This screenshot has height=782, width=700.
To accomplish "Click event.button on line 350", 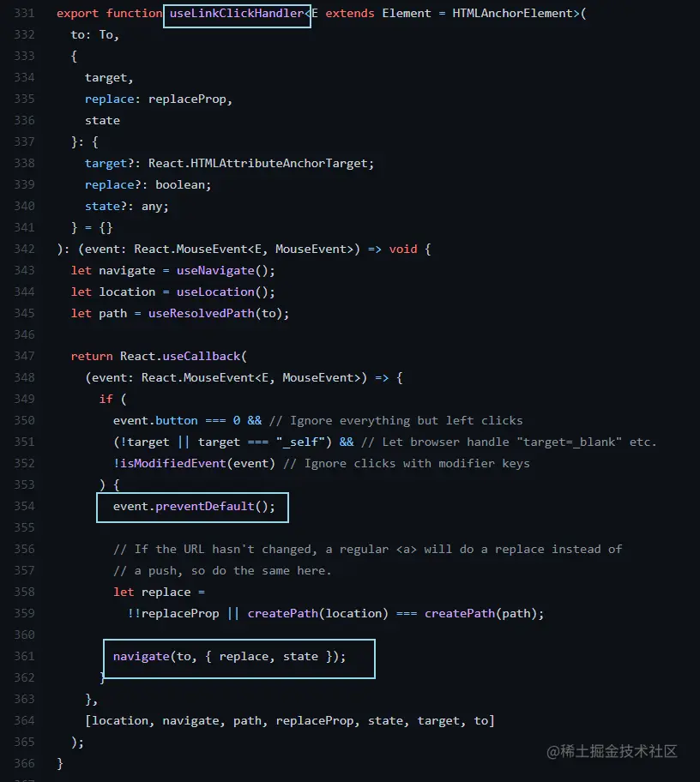I will (155, 421).
